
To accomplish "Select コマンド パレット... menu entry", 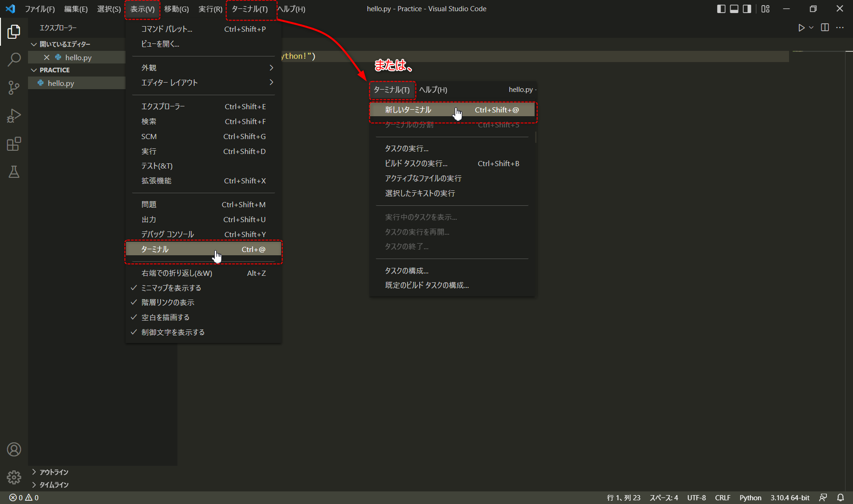I will coord(204,29).
